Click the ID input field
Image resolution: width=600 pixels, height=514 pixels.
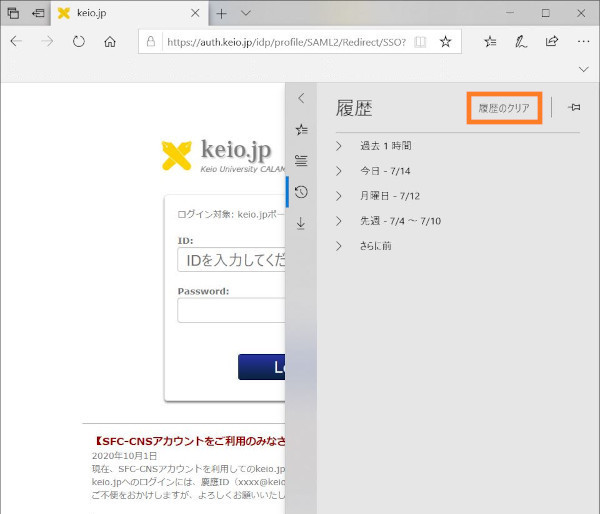coord(231,261)
